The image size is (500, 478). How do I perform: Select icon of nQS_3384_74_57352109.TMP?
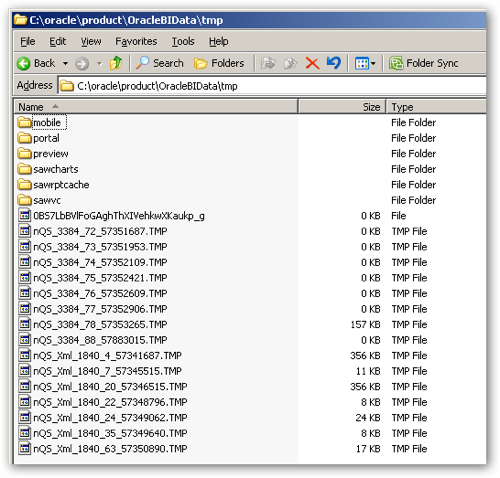24,262
